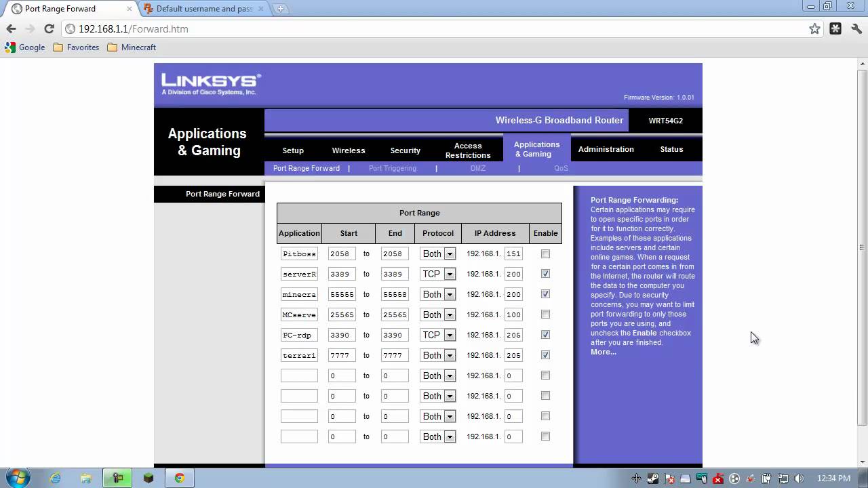Open the Port Triggering sub-tab
Image resolution: width=868 pixels, height=488 pixels.
(393, 168)
